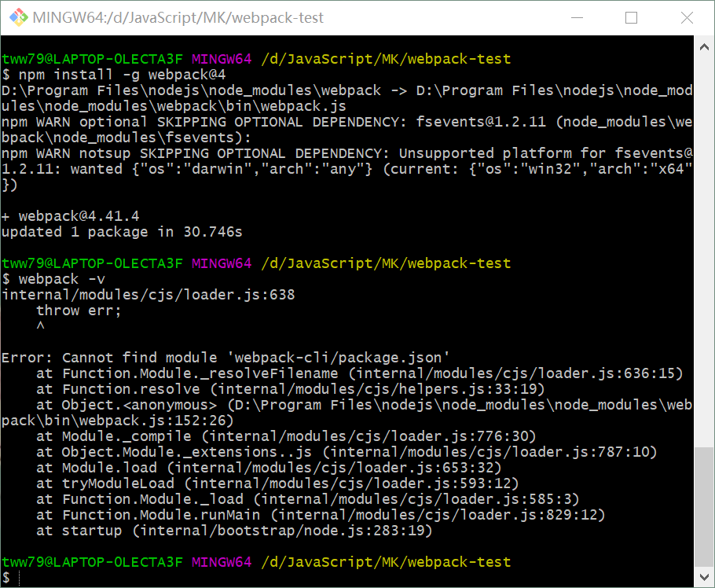Click the vertical scrollbar thumb
Viewport: 715px width, 588px height.
click(x=704, y=506)
